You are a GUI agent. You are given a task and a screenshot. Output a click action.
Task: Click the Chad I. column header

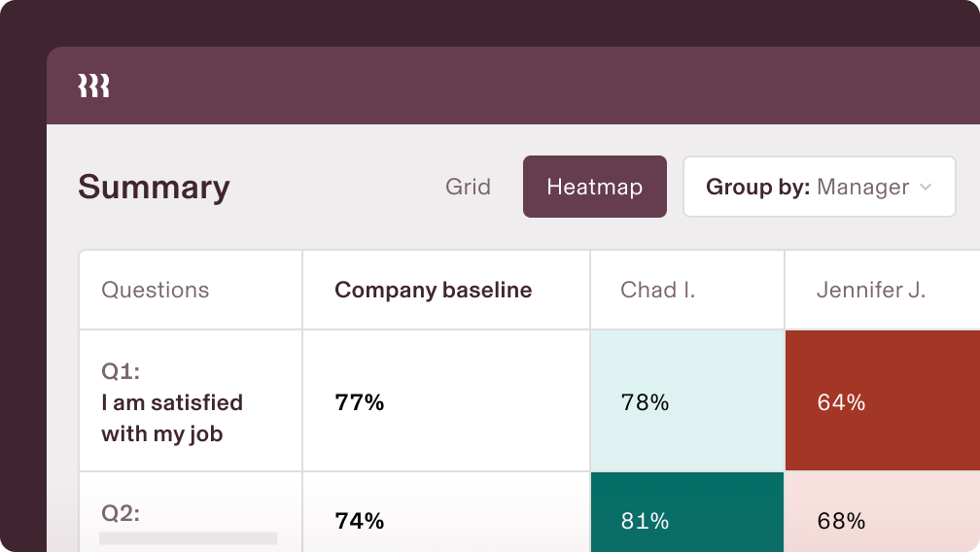tap(658, 290)
